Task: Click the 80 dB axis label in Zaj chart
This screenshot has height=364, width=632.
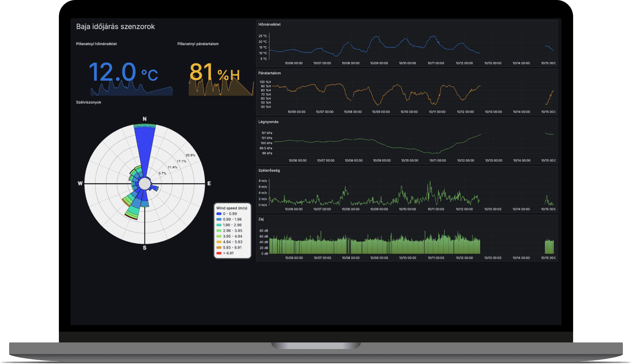Action: click(264, 231)
